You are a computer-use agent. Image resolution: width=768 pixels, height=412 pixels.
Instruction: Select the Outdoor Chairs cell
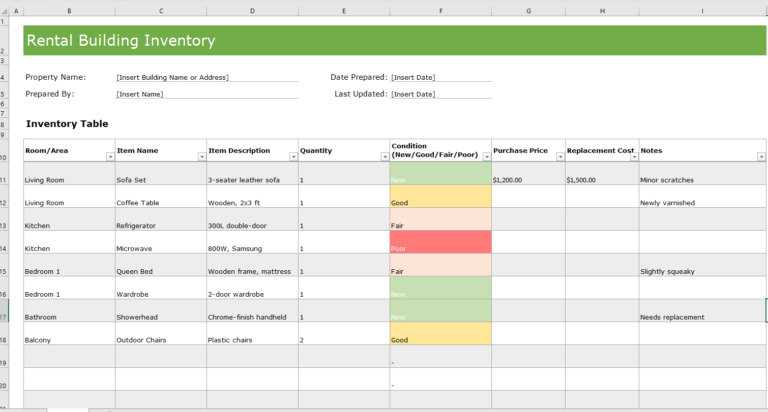(161, 334)
